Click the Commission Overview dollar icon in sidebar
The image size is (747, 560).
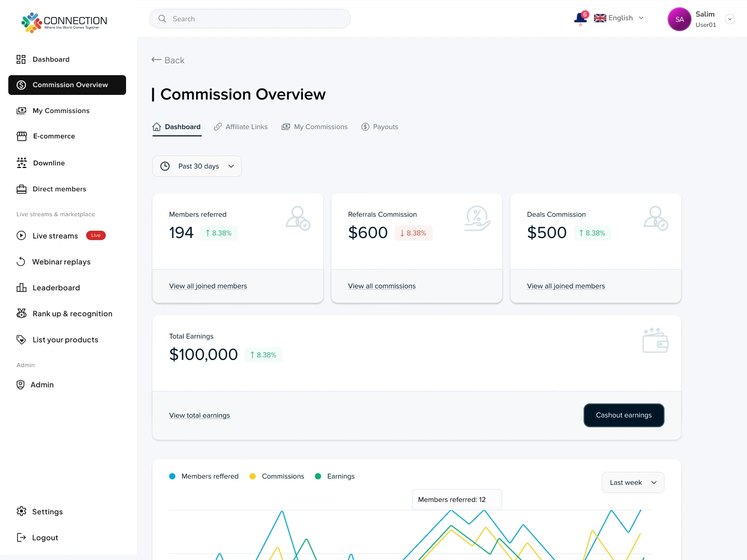pos(21,85)
